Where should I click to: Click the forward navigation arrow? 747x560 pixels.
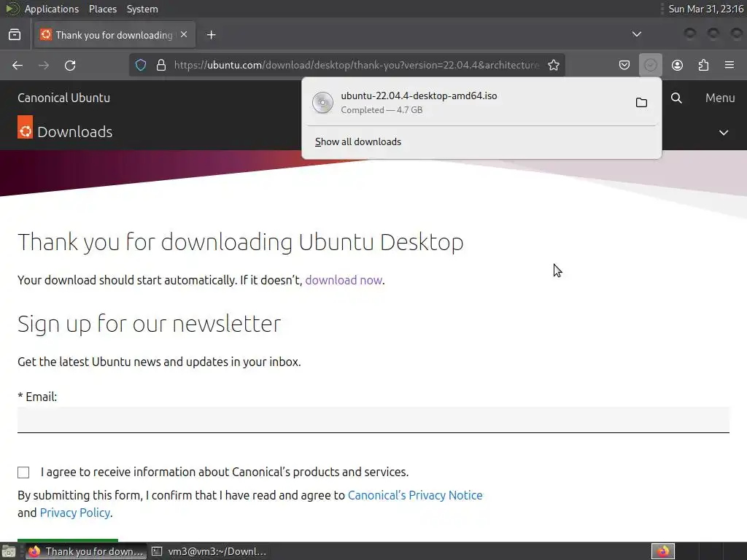click(x=44, y=65)
